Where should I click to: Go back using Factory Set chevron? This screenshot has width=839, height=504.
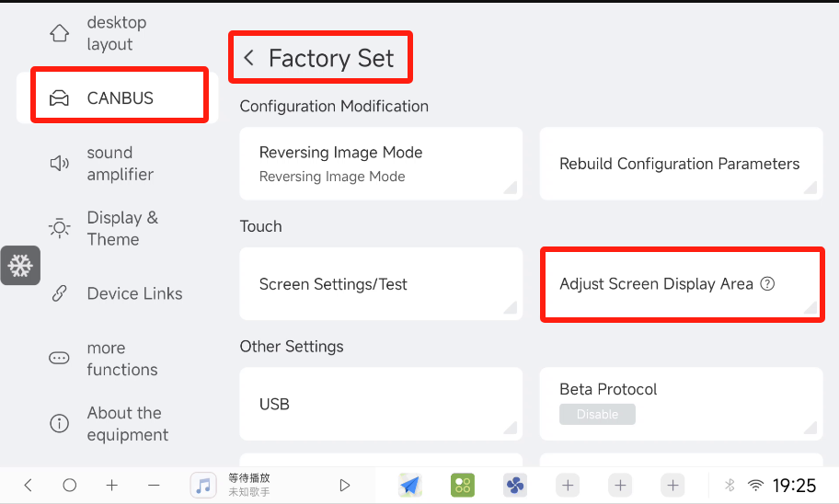click(248, 58)
